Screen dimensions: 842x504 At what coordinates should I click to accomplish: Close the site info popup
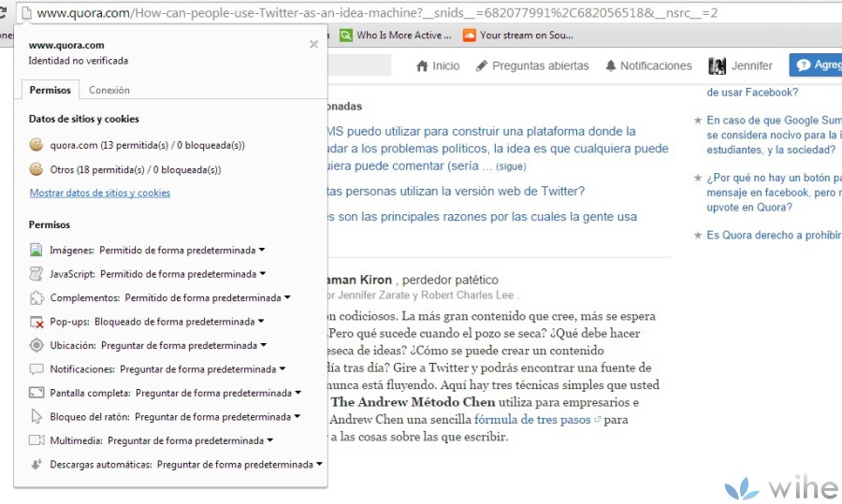(x=314, y=44)
